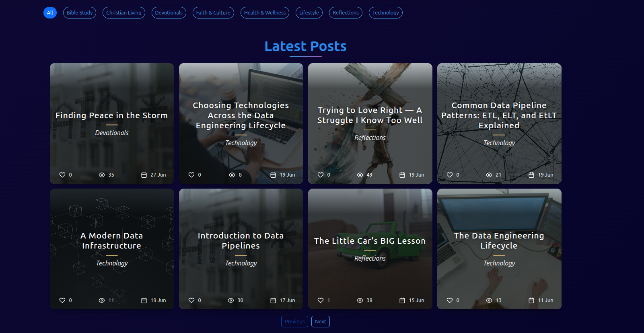The height and width of the screenshot is (333, 644).
Task: Filter by Health & Wellness
Action: pyautogui.click(x=265, y=13)
